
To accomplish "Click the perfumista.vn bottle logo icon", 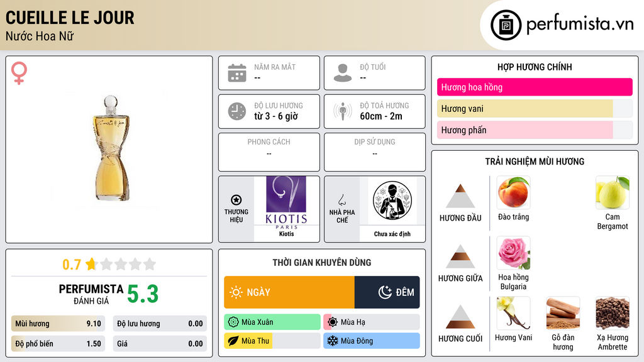I will coord(506,25).
